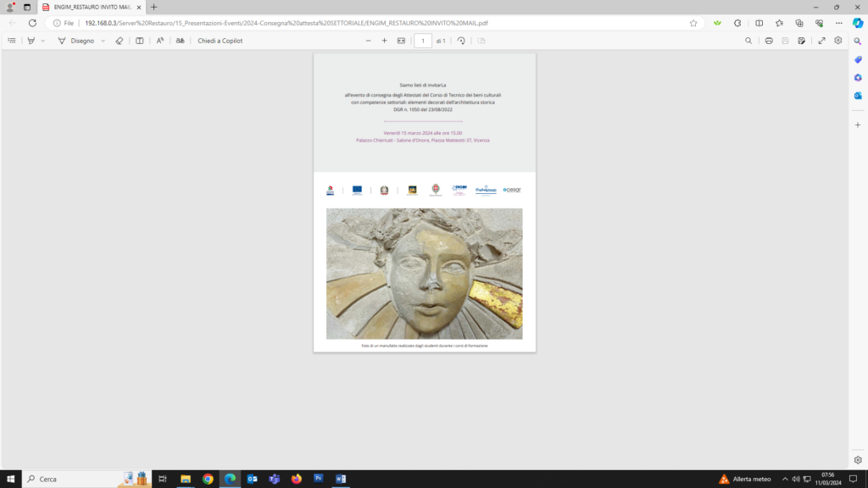
Task: Select the Eraser tool in PDF toolbar
Action: (120, 41)
